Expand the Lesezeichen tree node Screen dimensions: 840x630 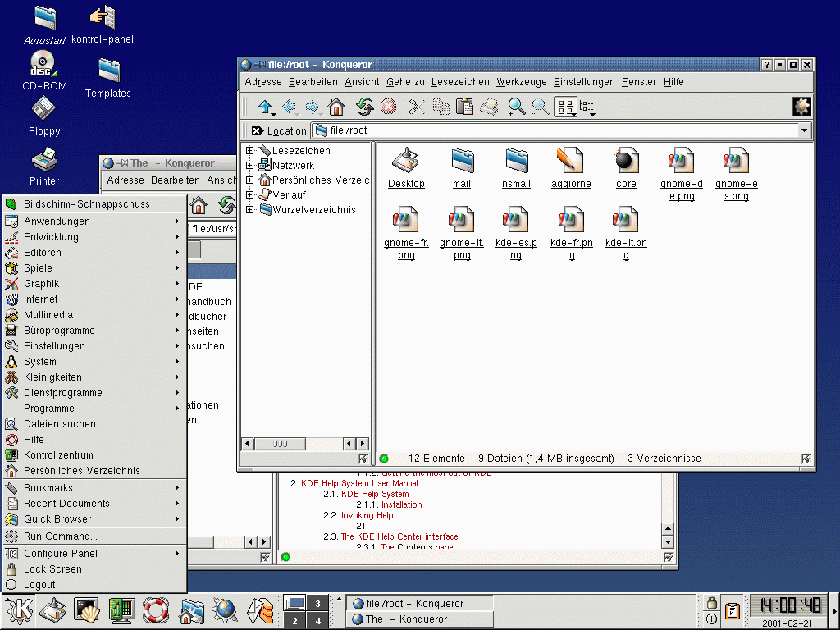coord(250,151)
